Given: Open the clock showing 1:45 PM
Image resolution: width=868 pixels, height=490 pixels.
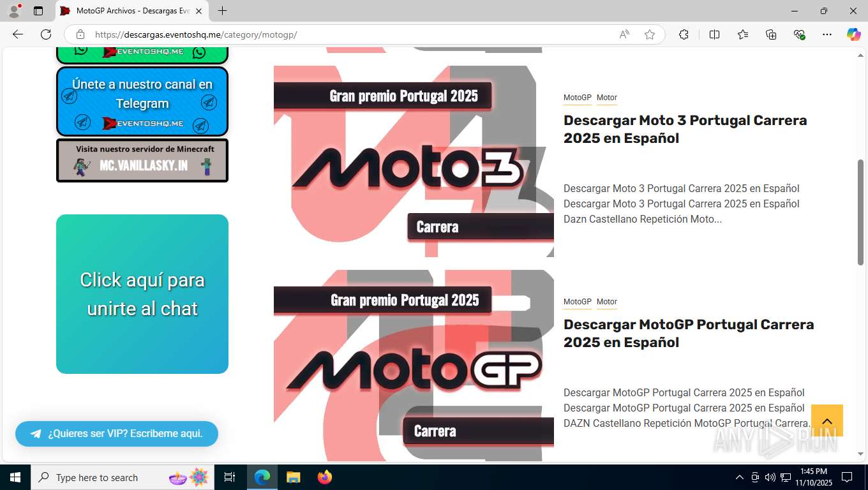Looking at the screenshot, I should pyautogui.click(x=813, y=477).
